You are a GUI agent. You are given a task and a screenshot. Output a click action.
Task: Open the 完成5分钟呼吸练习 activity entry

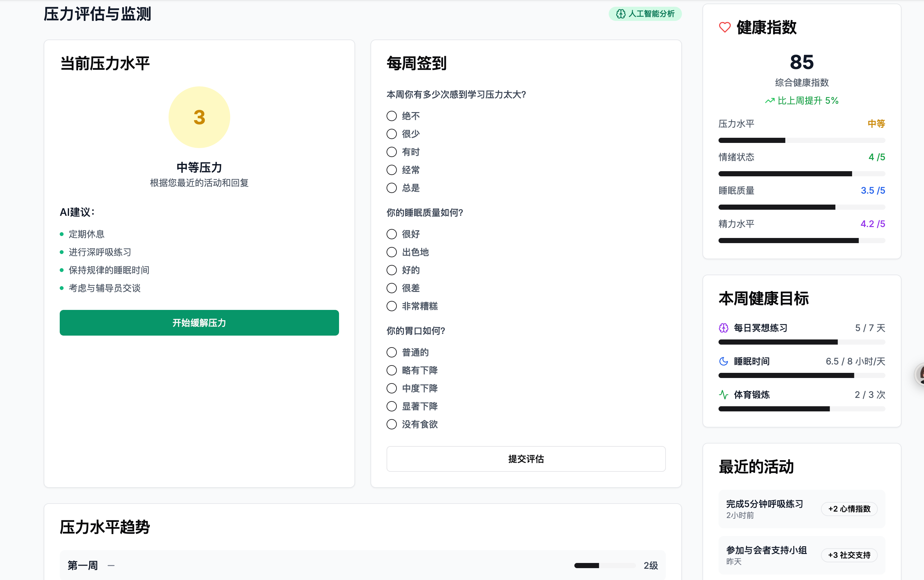[x=764, y=508]
